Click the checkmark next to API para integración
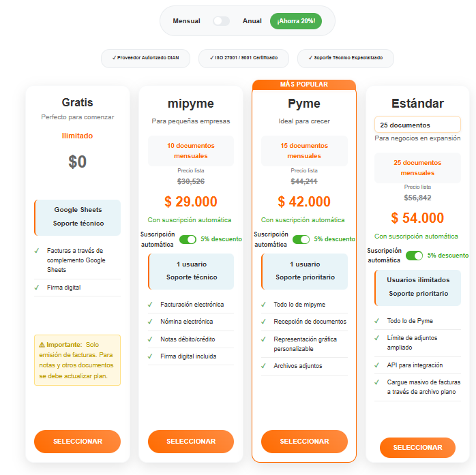This screenshot has width=476, height=475. pos(376,365)
